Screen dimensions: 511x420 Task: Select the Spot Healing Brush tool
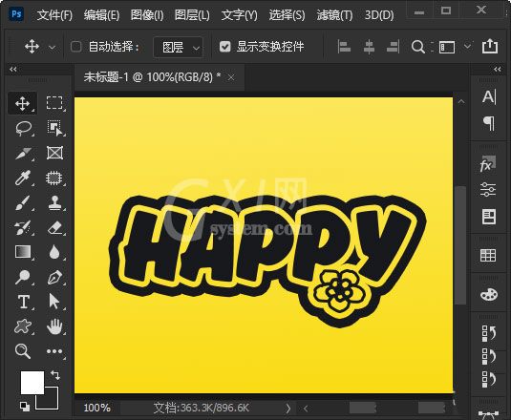pos(53,178)
